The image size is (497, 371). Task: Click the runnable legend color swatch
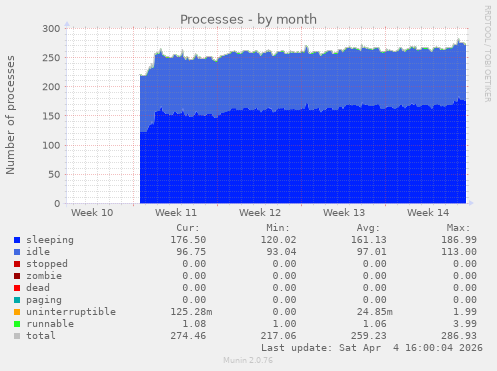point(17,324)
